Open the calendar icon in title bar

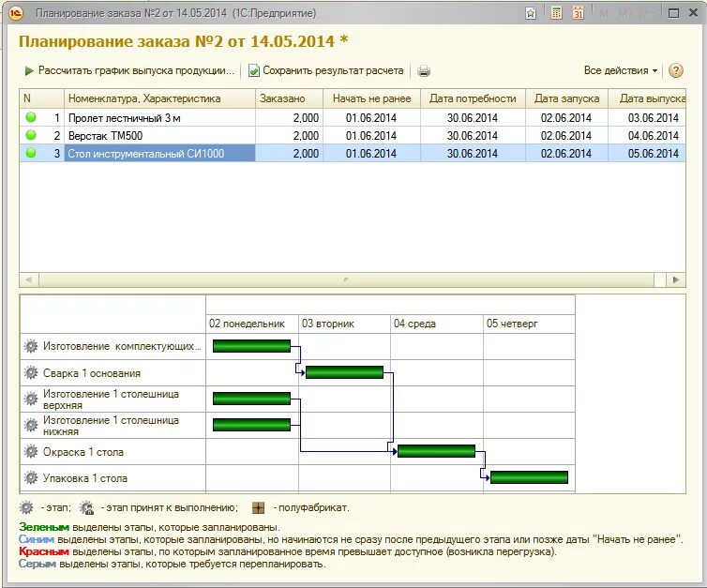click(x=578, y=13)
